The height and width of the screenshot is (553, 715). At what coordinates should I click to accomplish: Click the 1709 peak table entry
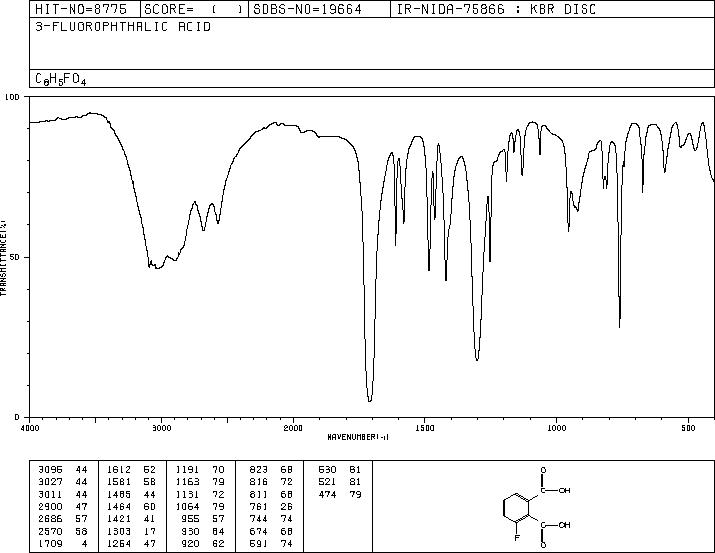(x=62, y=543)
